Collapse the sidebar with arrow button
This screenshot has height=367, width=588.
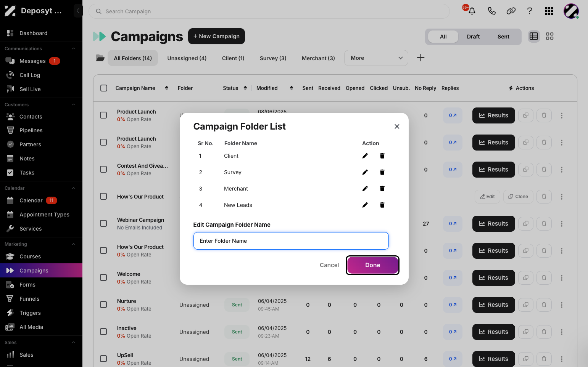(x=78, y=11)
